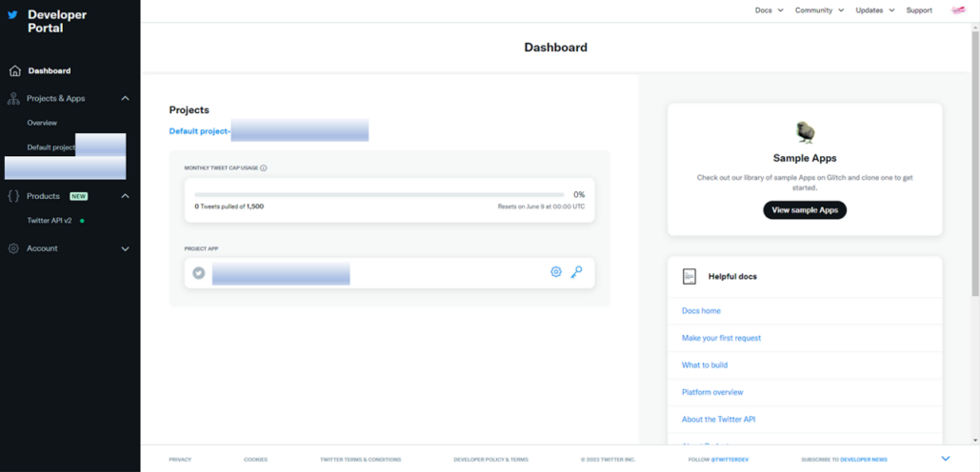This screenshot has height=472, width=980.
Task: Click the Helpful docs document icon
Action: click(690, 276)
